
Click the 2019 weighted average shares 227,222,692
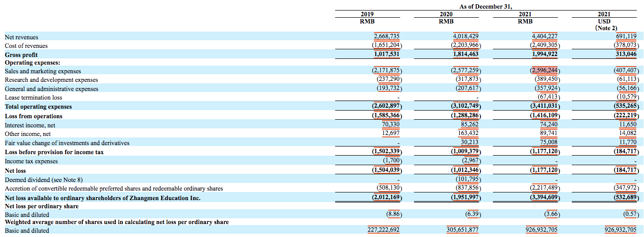click(383, 231)
